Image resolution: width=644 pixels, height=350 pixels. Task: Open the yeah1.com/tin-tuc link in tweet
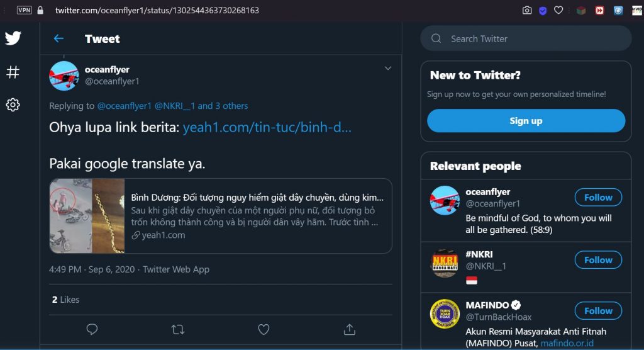coord(267,127)
